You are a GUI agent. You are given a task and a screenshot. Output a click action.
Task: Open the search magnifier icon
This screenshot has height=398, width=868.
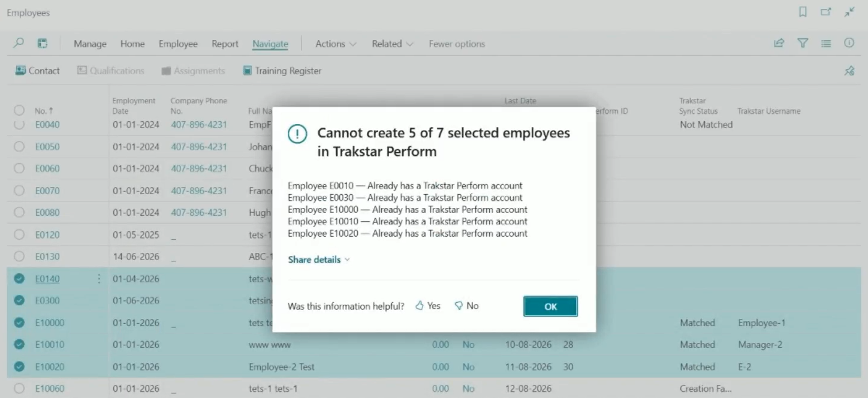(x=19, y=43)
